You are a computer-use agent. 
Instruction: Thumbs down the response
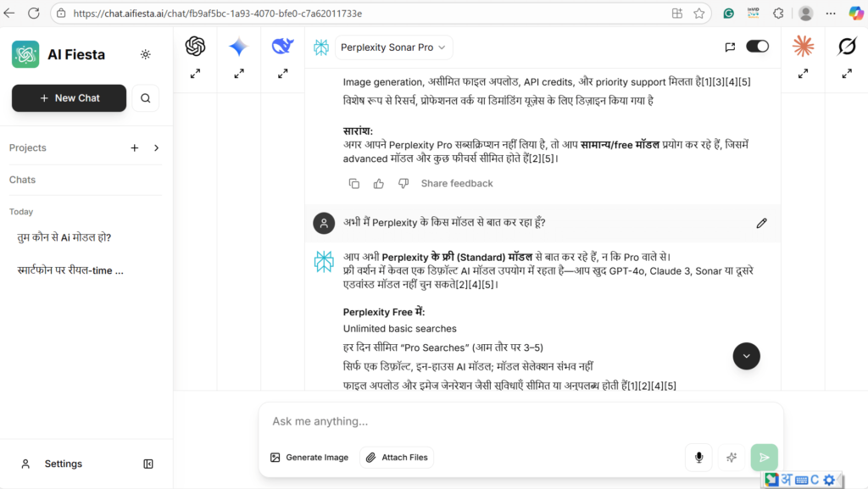tap(403, 184)
